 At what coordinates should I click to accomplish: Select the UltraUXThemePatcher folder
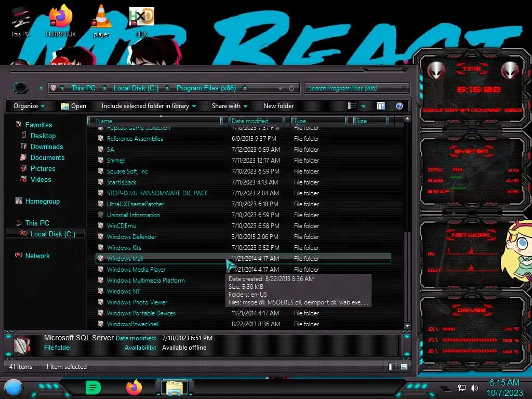[x=136, y=204]
